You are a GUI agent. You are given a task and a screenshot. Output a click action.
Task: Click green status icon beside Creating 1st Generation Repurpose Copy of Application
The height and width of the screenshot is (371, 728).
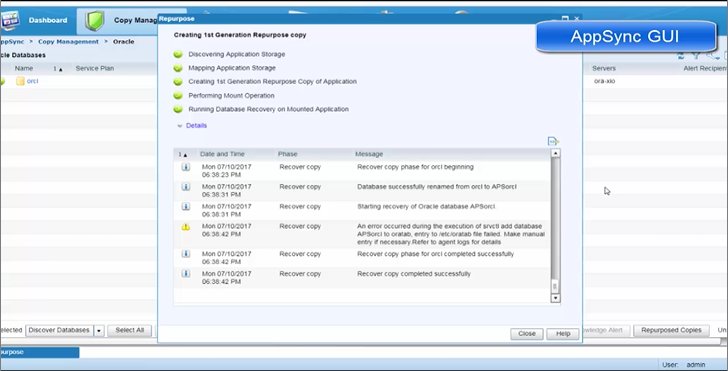pos(178,82)
